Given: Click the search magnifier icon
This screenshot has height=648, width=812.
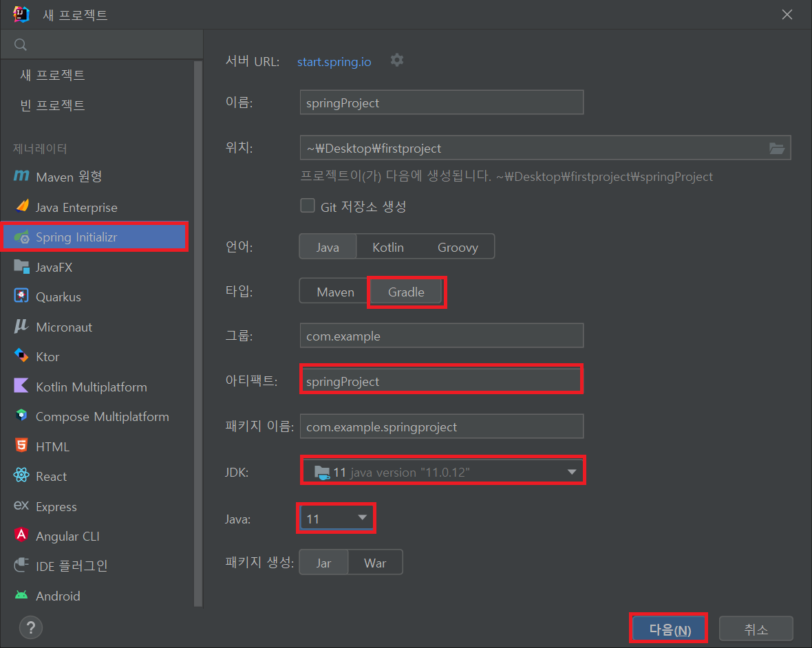Looking at the screenshot, I should click(x=21, y=45).
